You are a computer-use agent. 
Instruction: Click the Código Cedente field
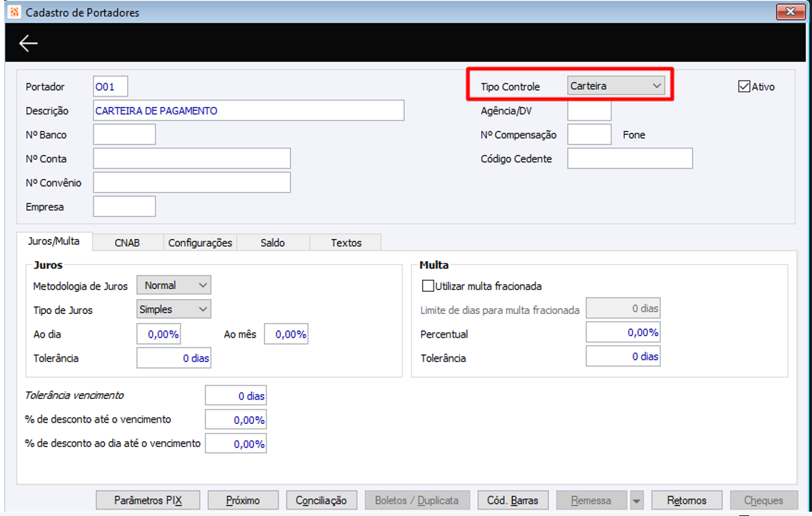point(630,158)
